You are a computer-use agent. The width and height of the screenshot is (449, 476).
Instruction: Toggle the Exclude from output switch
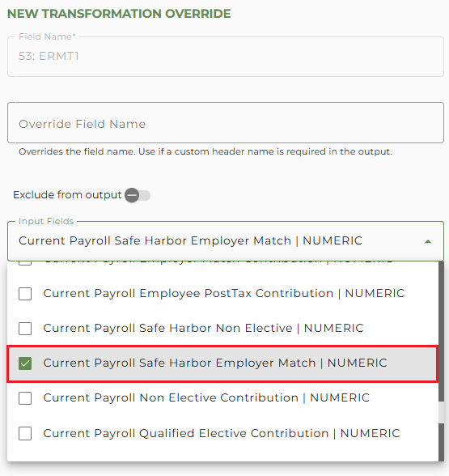coord(138,195)
